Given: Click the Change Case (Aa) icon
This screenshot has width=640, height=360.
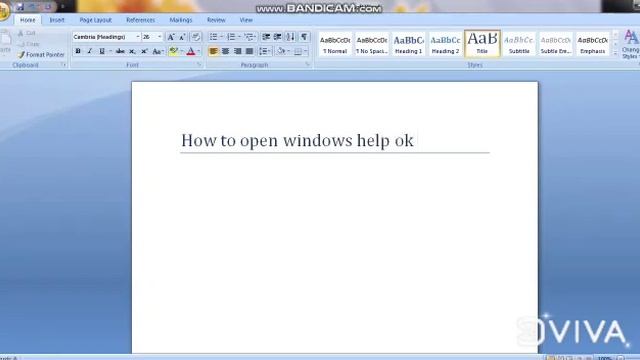Looking at the screenshot, I should coord(157,51).
